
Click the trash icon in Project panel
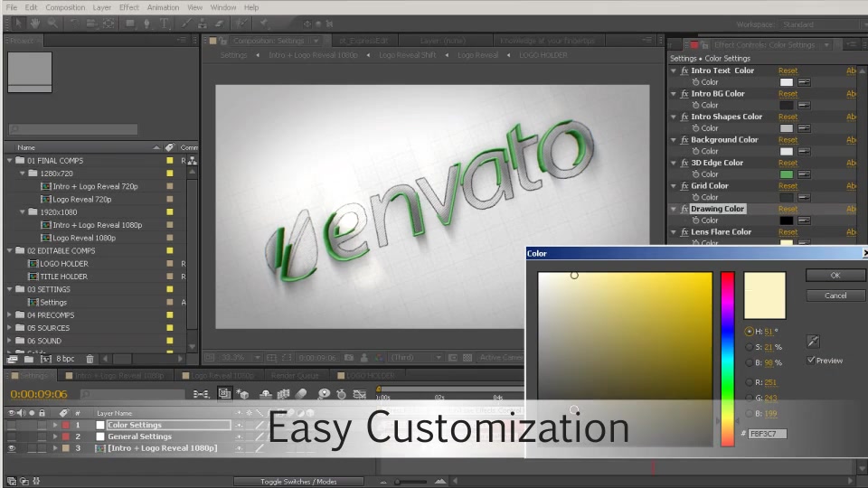click(x=90, y=359)
